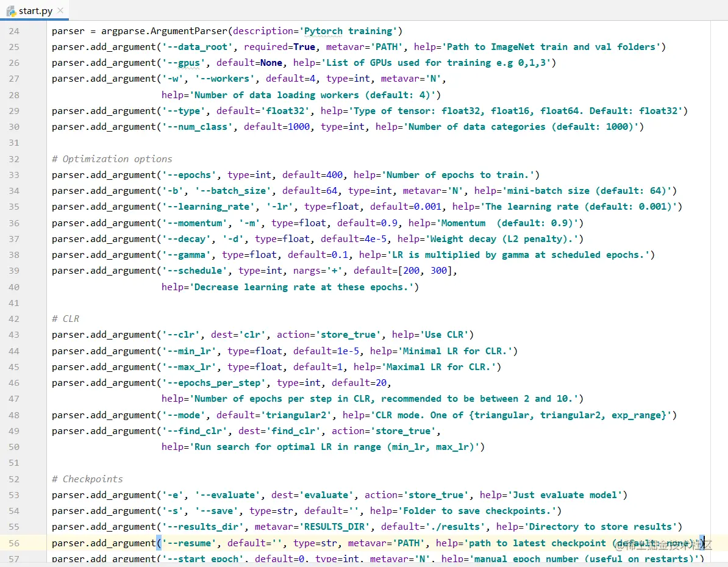728x567 pixels.
Task: Click the Python file icon on start.py tab
Action: coord(11,10)
